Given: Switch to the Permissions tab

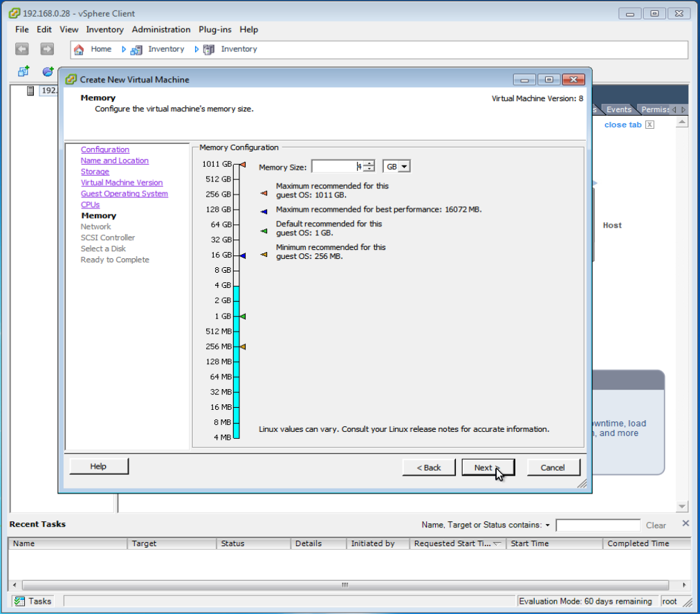Looking at the screenshot, I should click(655, 109).
